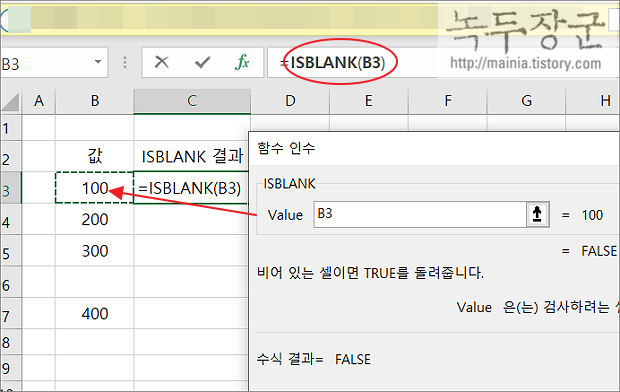Select row 7 header

click(11, 313)
